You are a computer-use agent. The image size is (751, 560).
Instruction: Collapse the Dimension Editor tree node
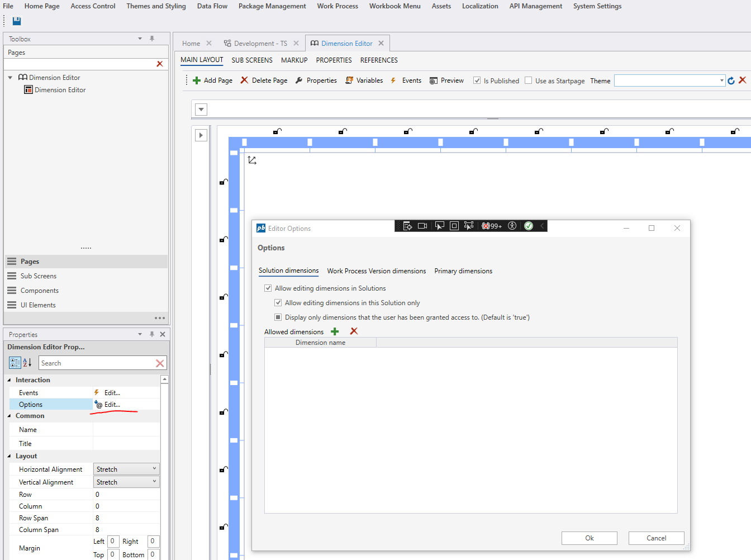point(10,78)
